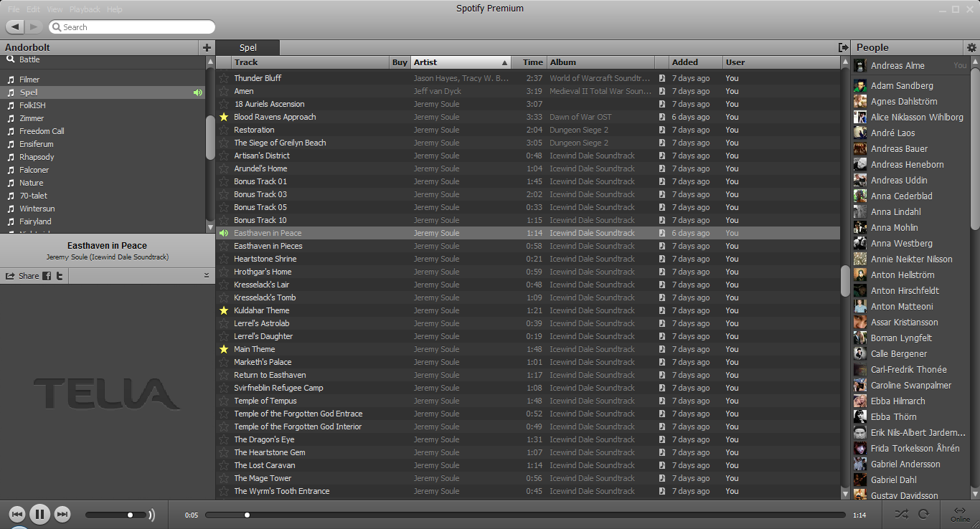Image resolution: width=980 pixels, height=529 pixels.
Task: Skip to the next track
Action: point(62,514)
